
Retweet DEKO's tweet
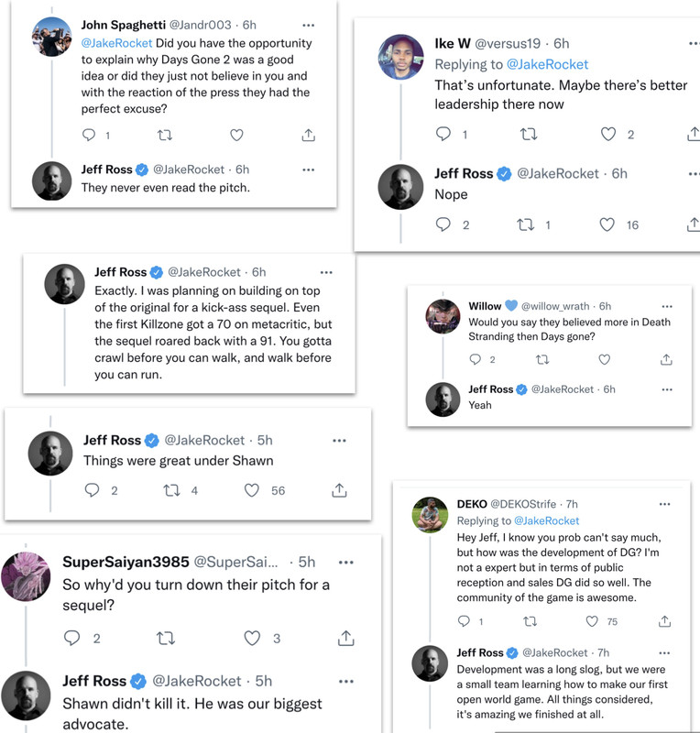(x=530, y=621)
